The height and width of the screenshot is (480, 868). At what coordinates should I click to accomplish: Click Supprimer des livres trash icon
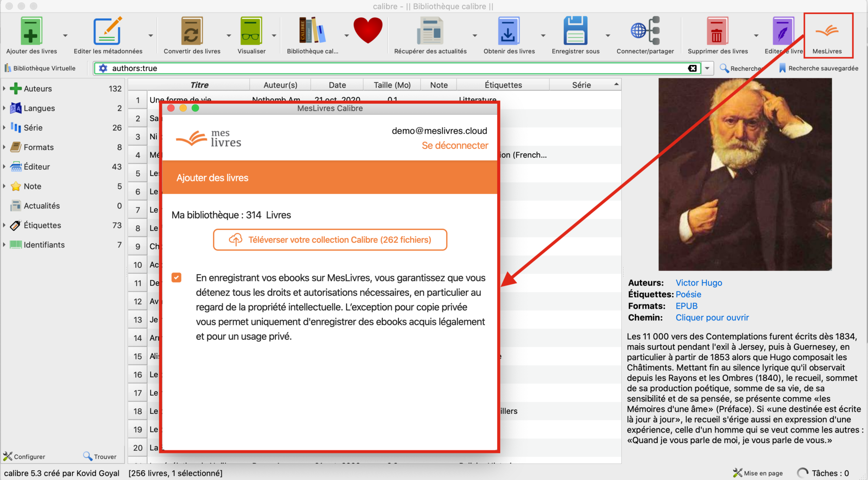[x=717, y=31]
